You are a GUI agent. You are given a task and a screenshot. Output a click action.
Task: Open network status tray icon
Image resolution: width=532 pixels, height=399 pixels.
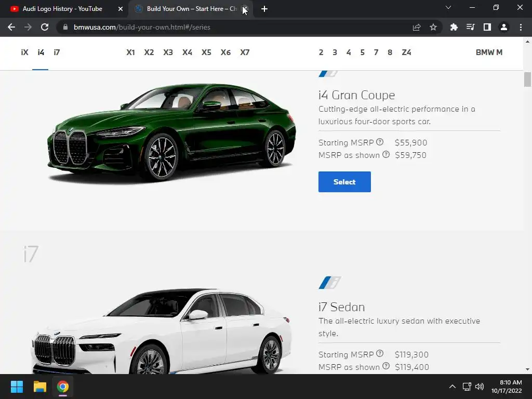tap(467, 387)
